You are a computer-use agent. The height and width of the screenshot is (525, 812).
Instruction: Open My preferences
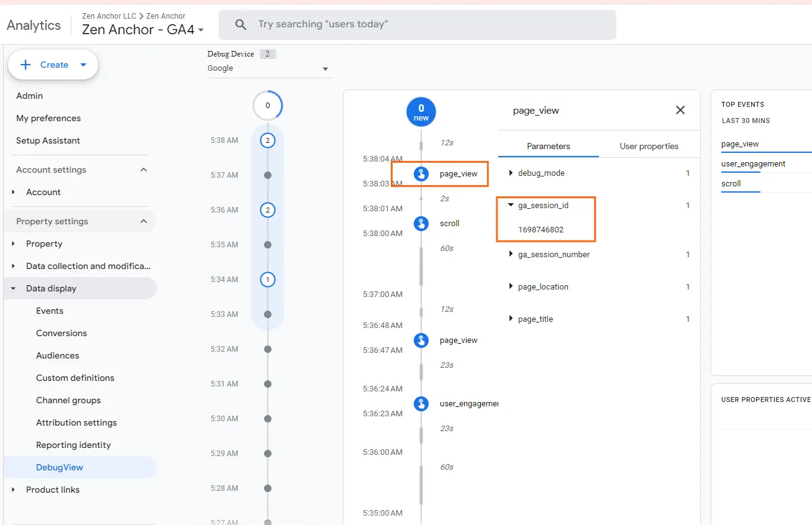(48, 118)
